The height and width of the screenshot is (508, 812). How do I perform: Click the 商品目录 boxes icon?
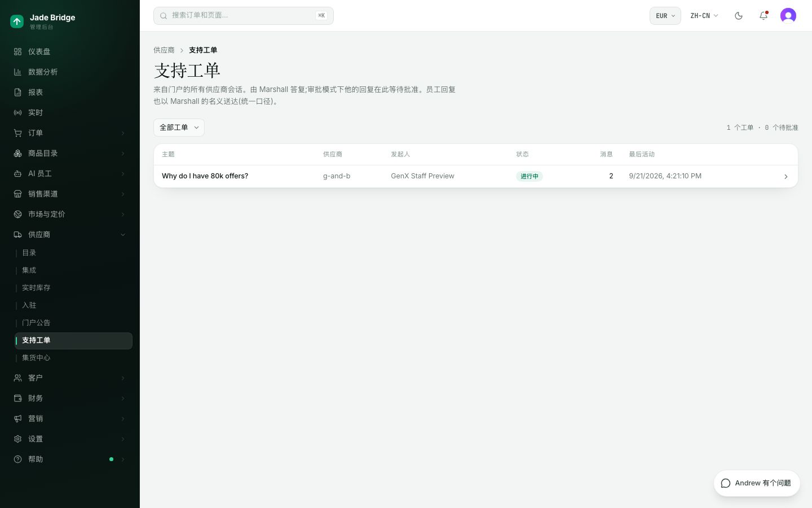[x=17, y=153]
